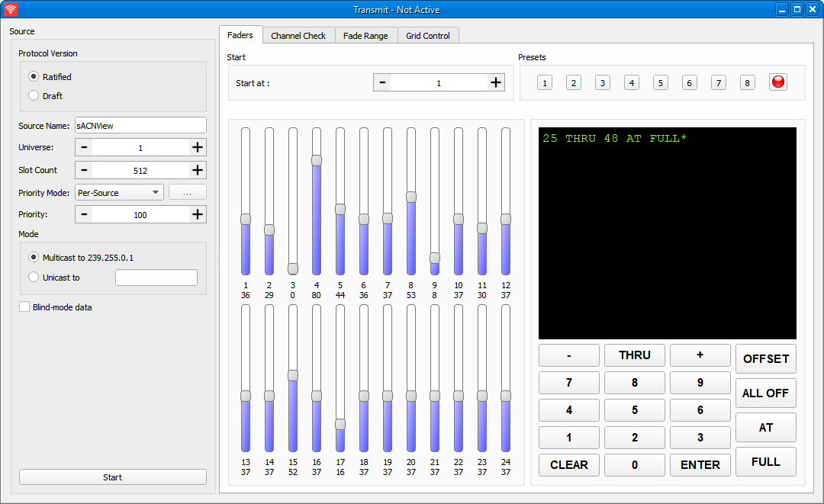The image size is (824, 504).
Task: Recall preset 1
Action: 545,82
